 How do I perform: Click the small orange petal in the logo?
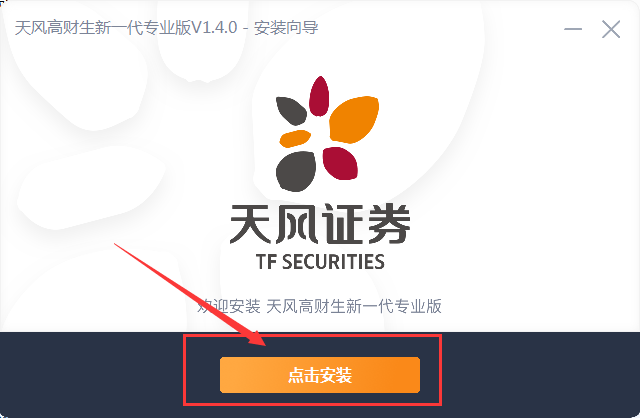pyautogui.click(x=295, y=138)
